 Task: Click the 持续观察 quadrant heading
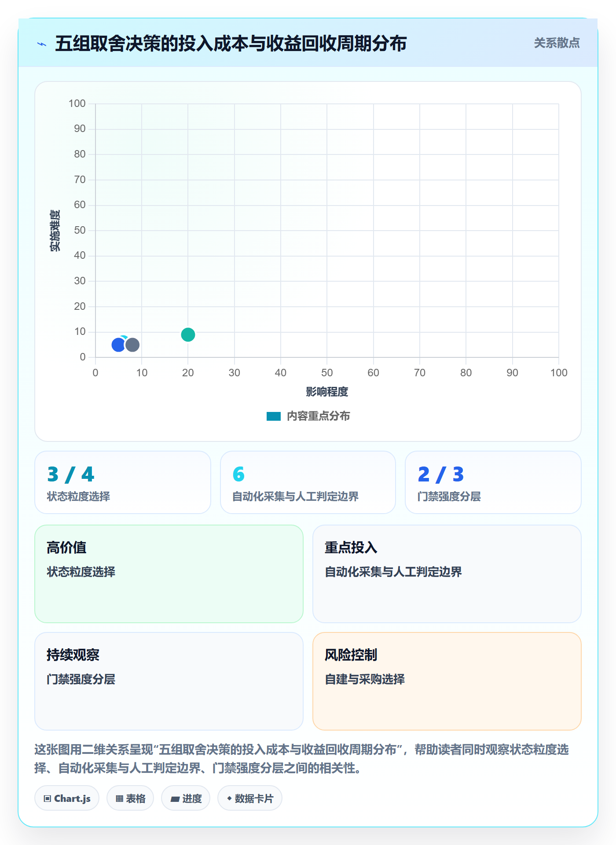click(x=73, y=655)
